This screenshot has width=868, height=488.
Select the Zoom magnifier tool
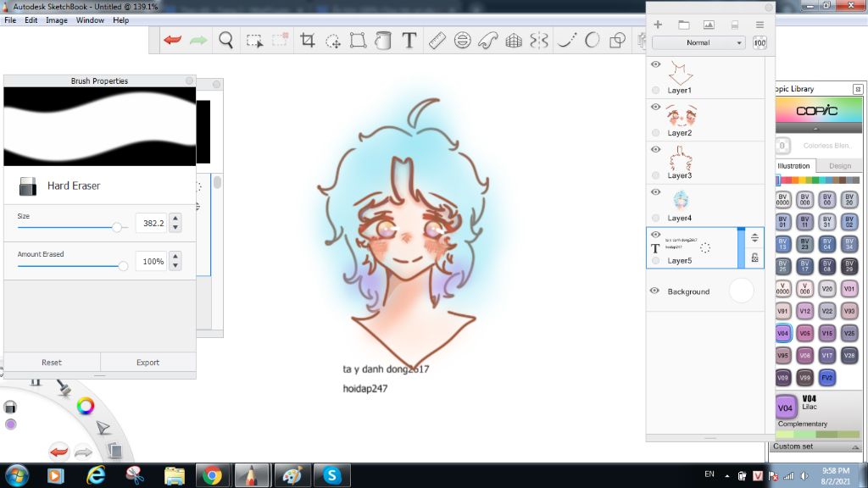point(225,40)
